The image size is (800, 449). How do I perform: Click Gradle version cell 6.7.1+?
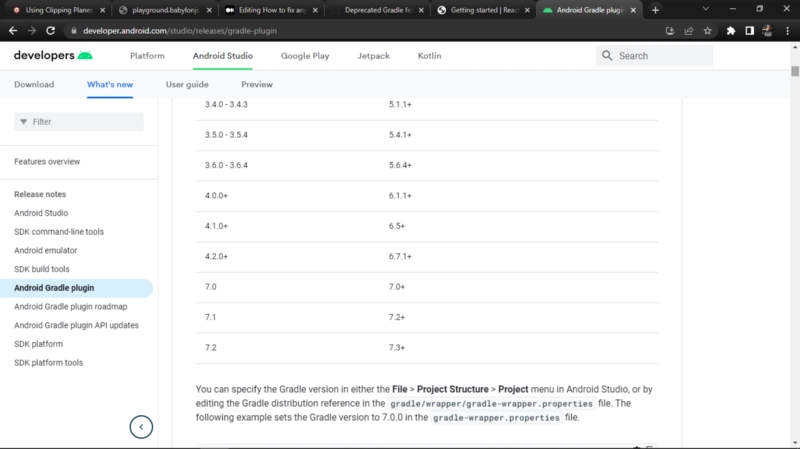point(400,257)
